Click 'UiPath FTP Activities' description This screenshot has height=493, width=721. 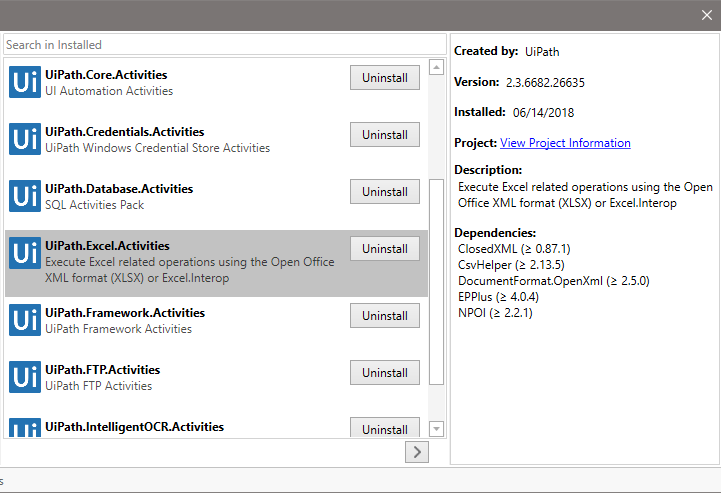98,386
